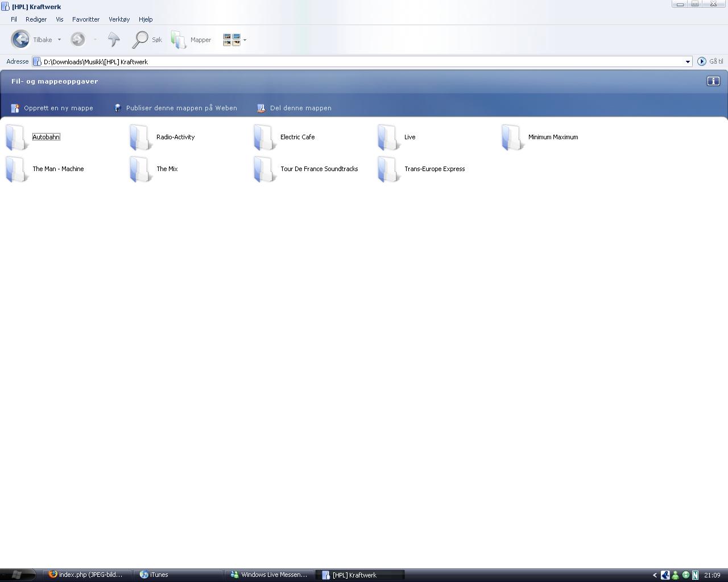The width and height of the screenshot is (728, 582).
Task: Click the Live folder name
Action: pos(409,137)
